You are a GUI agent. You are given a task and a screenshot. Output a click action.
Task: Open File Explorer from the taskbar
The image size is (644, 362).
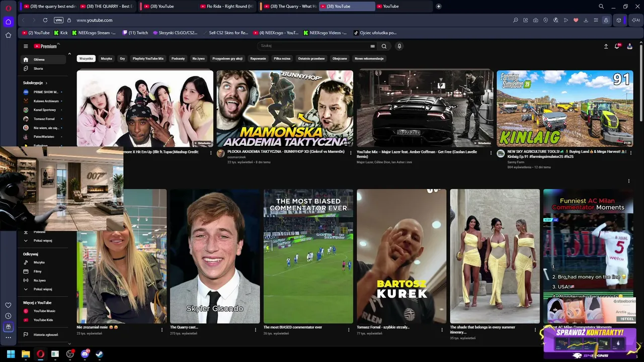26,354
